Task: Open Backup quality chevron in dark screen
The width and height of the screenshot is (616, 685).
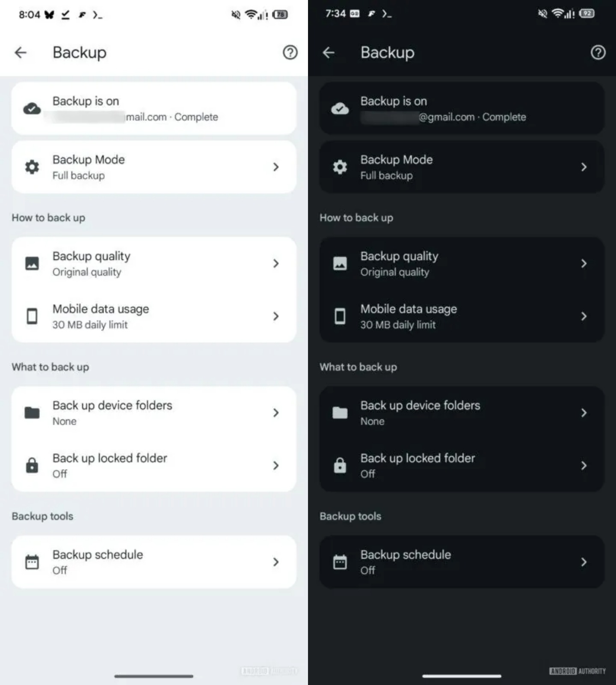Action: [584, 263]
